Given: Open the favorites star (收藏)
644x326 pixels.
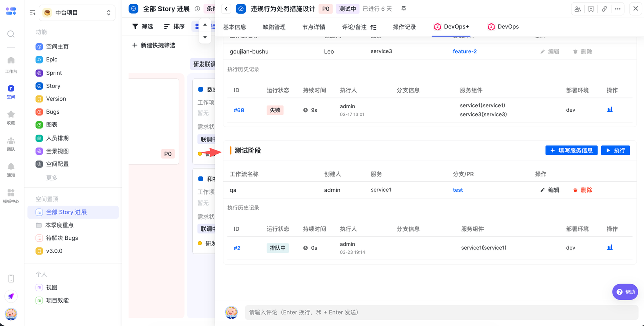Looking at the screenshot, I should pyautogui.click(x=11, y=117).
